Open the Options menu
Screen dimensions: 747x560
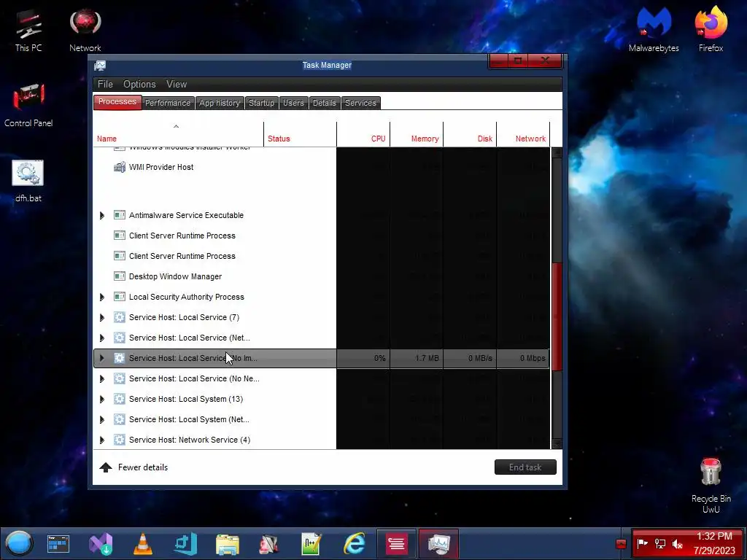[139, 85]
